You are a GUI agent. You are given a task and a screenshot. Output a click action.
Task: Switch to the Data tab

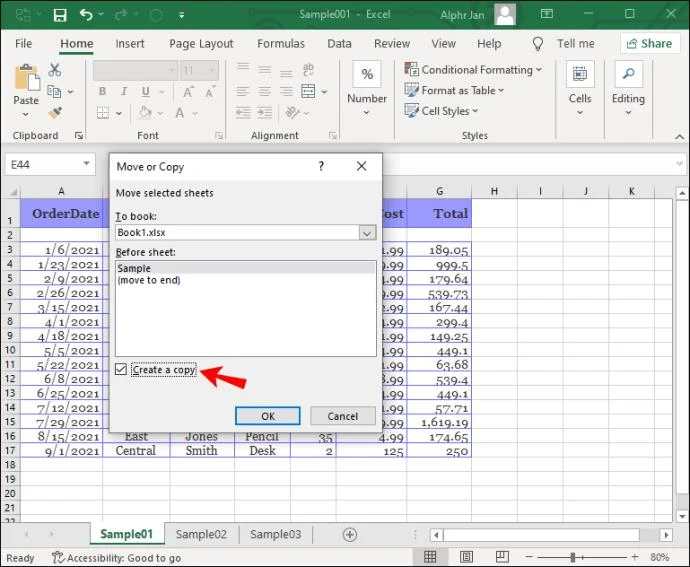[339, 44]
